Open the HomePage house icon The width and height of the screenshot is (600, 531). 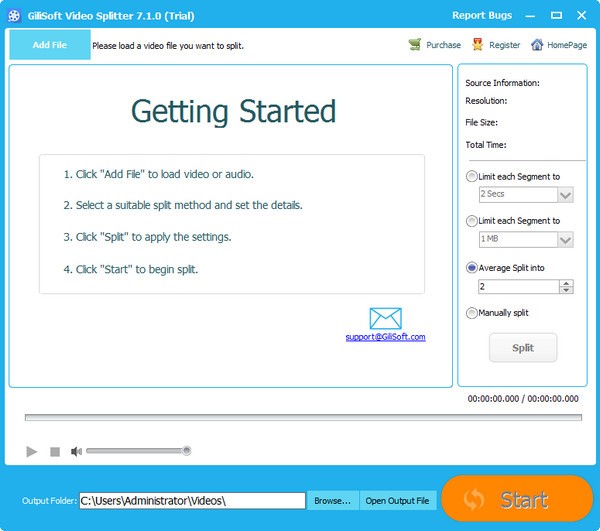pos(537,45)
